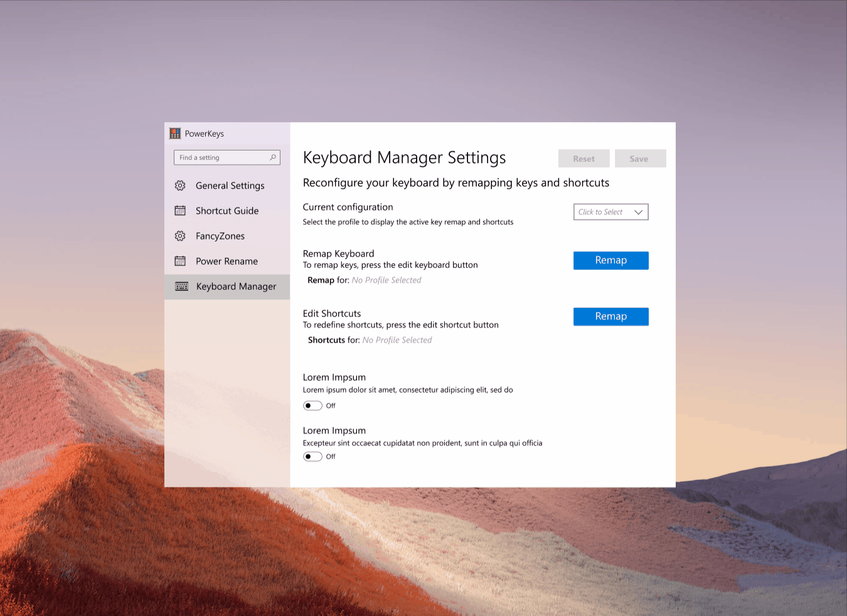Click Remap button for Remap Keyboard
Image resolution: width=847 pixels, height=616 pixels.
(610, 260)
